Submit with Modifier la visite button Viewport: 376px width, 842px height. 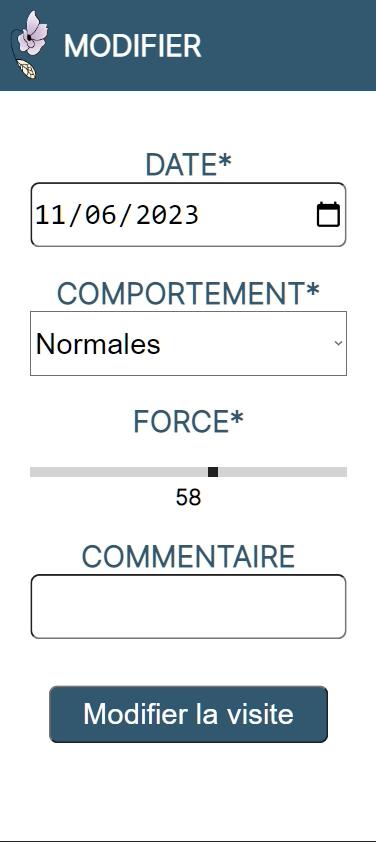coord(189,714)
